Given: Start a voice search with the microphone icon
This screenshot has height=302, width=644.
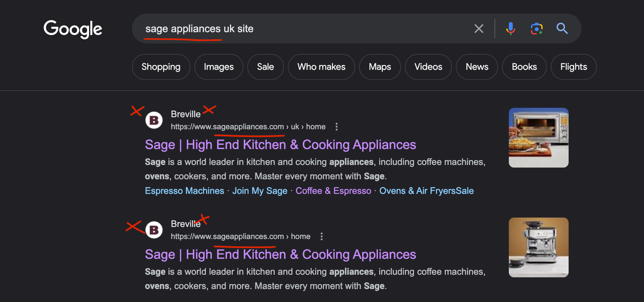Looking at the screenshot, I should (x=511, y=29).
